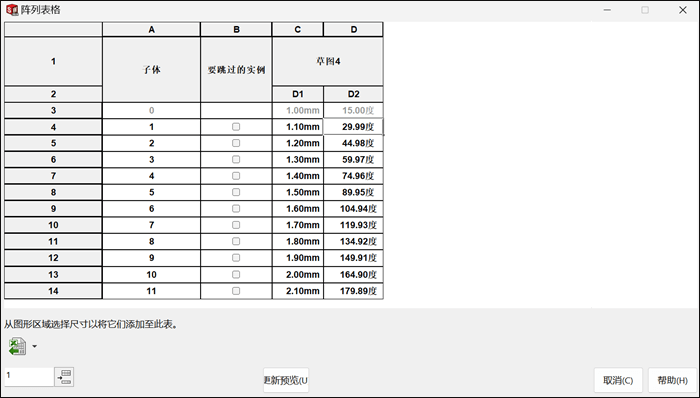Select the 179.89度 cell

353,291
